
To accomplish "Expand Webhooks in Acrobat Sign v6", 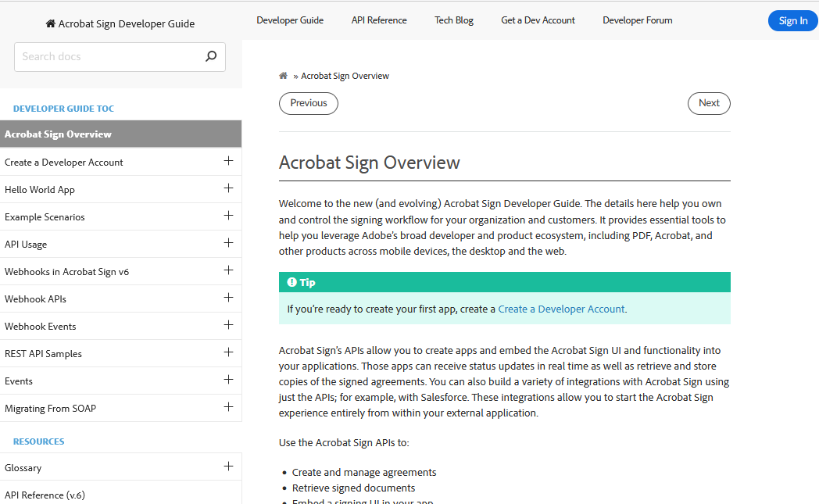I will [228, 271].
